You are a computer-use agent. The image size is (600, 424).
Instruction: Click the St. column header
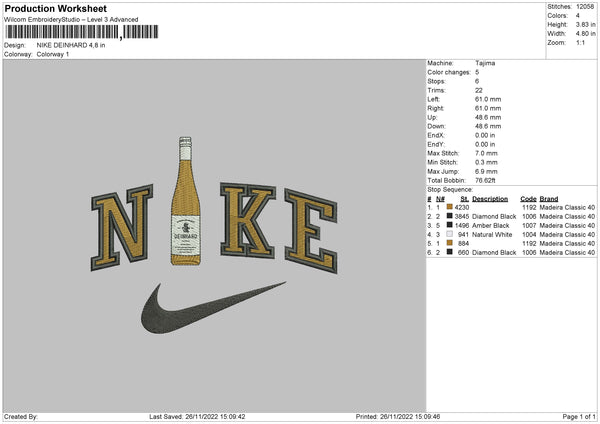click(465, 199)
